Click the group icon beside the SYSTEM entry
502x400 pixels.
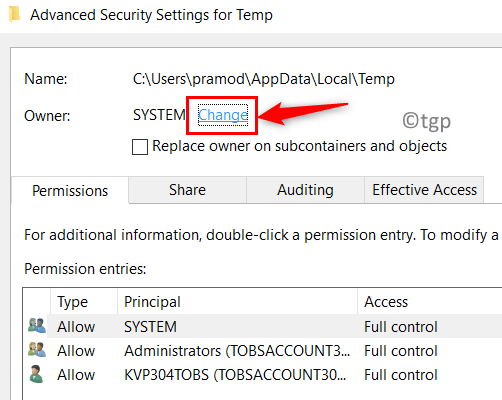[37, 326]
